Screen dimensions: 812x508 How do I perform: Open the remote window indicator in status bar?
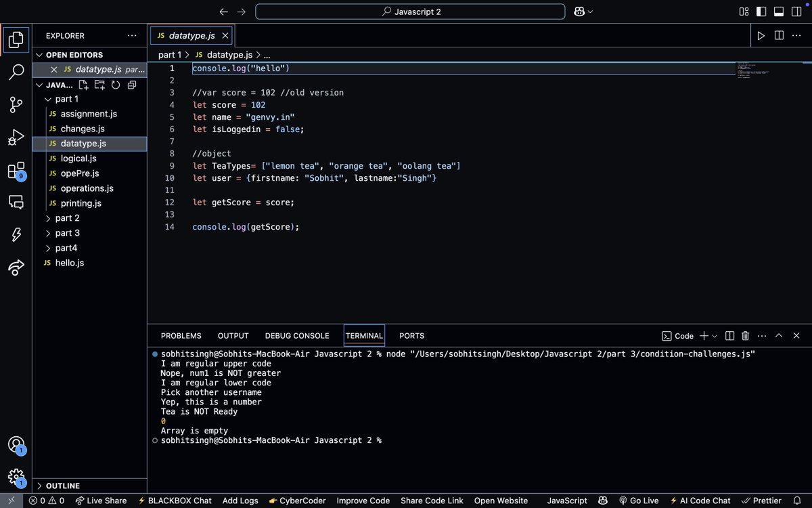[11, 501]
